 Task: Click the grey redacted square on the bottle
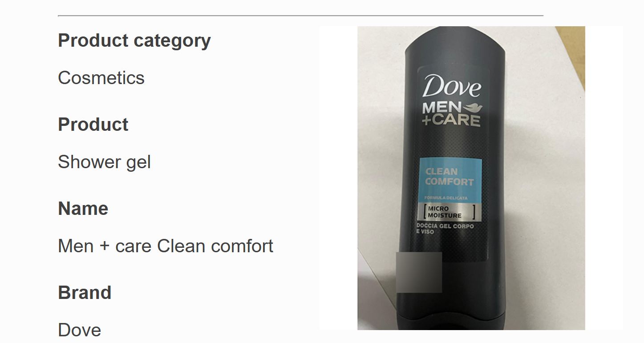coord(419,272)
